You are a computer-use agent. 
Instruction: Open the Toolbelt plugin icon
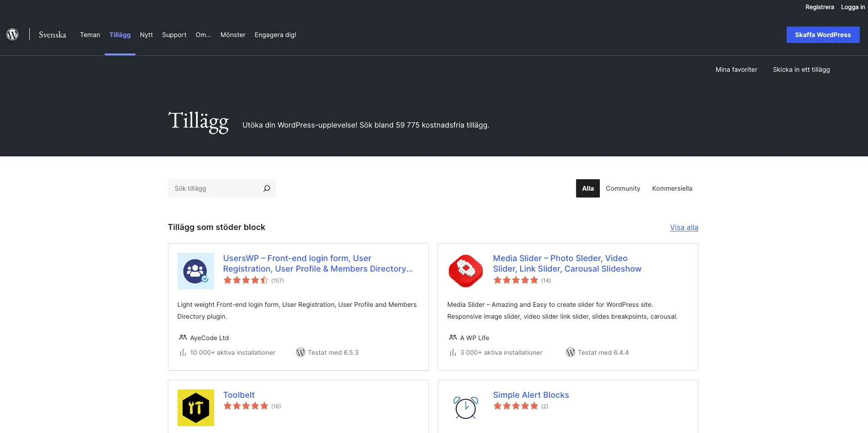tap(195, 408)
